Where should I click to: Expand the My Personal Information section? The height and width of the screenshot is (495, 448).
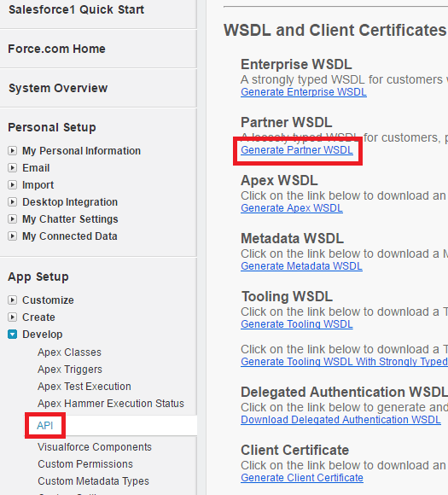pos(12,151)
